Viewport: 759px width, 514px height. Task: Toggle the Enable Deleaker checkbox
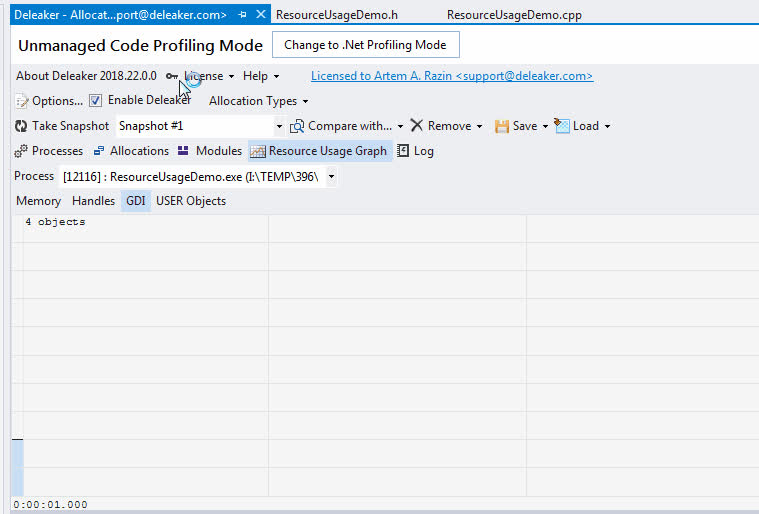(x=95, y=101)
